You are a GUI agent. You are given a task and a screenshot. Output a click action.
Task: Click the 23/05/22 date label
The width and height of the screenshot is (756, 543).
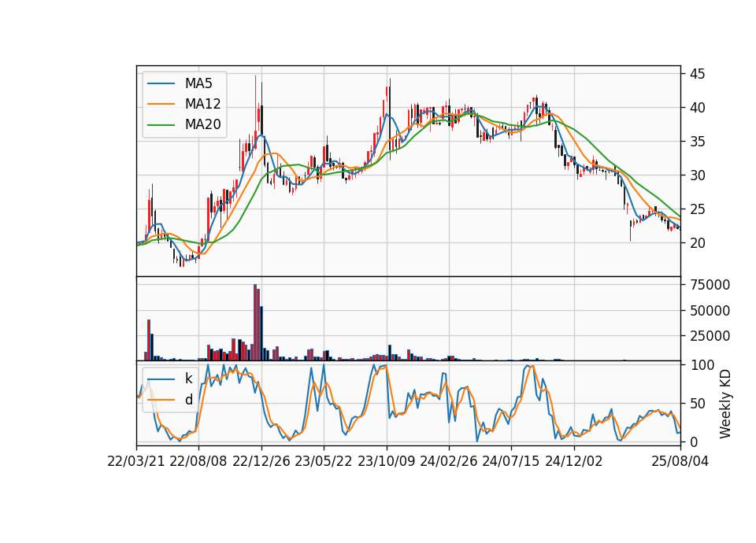(x=324, y=461)
